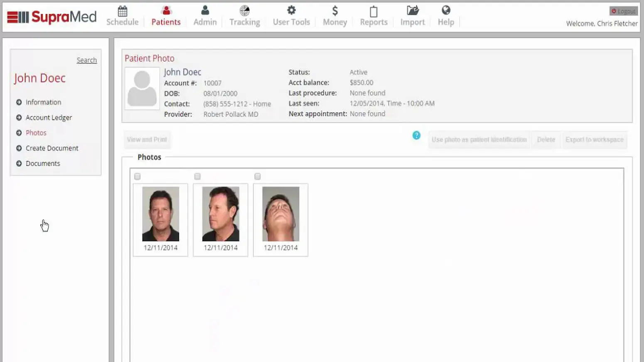
Task: Click the blue help question mark icon
Action: [416, 135]
